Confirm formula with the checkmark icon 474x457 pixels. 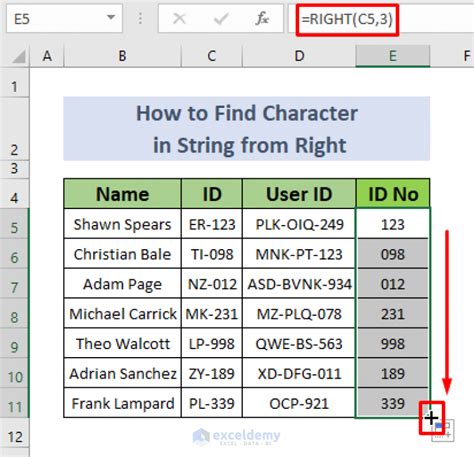click(x=221, y=19)
